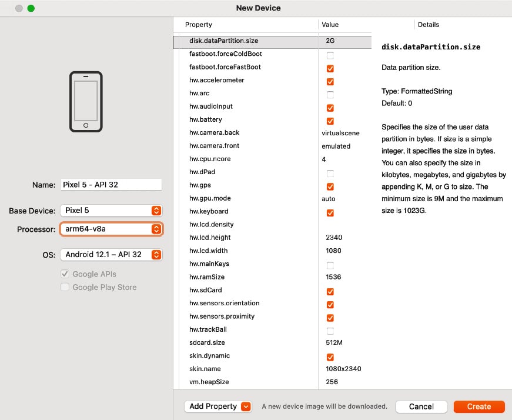Select the hw.lcd.height property name

(210, 238)
